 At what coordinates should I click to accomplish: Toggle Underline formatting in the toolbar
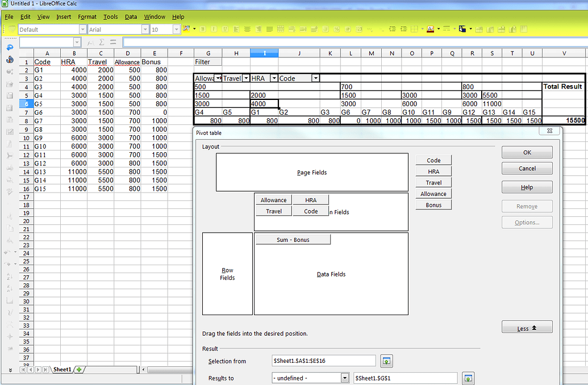(x=226, y=29)
